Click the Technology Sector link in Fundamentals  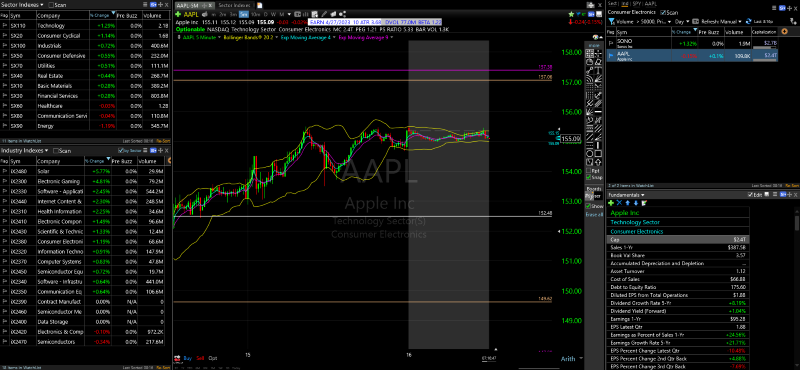click(635, 222)
